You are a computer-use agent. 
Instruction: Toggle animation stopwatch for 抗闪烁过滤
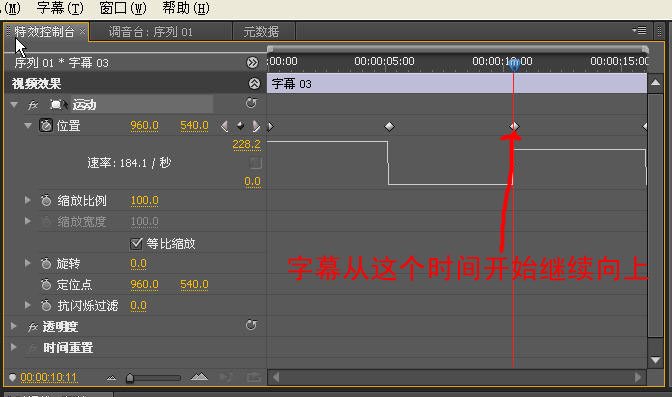(46, 305)
